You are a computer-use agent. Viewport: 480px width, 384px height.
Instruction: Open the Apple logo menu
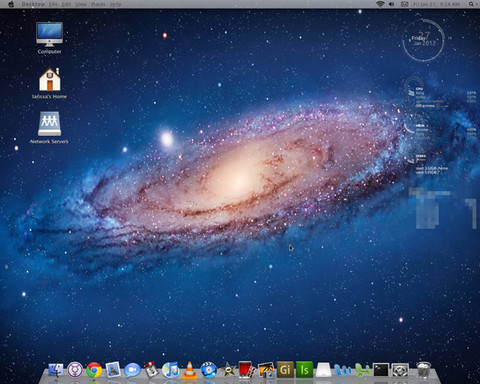pos(11,4)
